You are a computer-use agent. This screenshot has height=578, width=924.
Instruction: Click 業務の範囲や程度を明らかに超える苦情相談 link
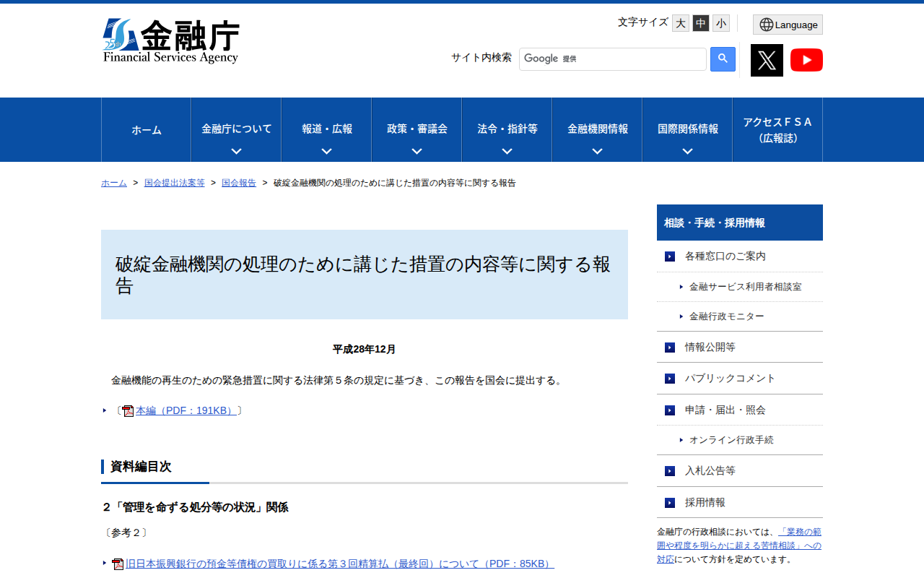click(739, 545)
